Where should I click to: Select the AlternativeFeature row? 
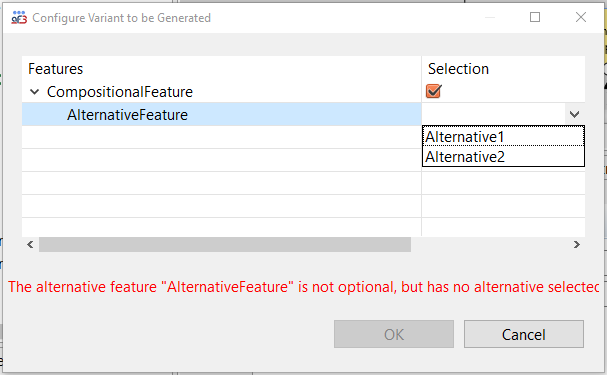pyautogui.click(x=221, y=114)
